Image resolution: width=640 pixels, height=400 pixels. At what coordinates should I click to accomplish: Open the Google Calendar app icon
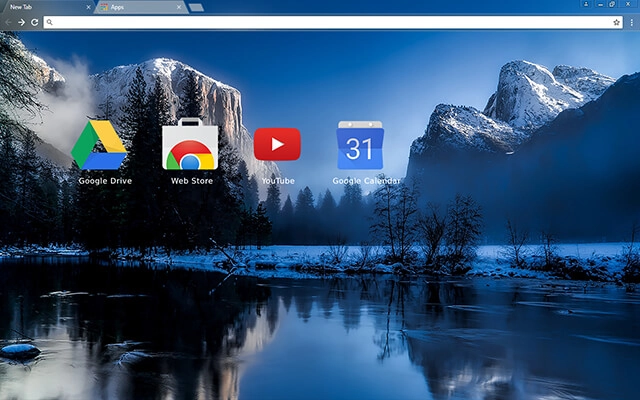[x=360, y=145]
